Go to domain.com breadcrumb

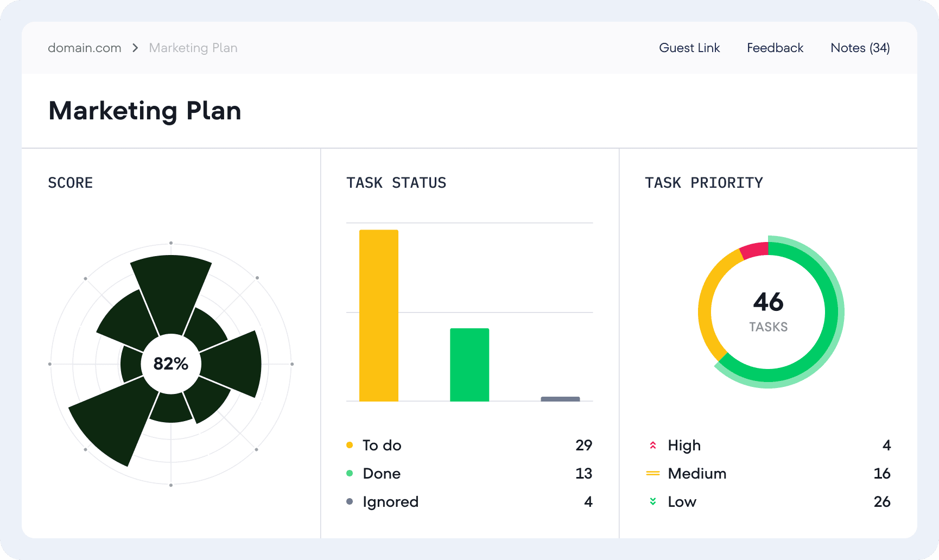[85, 48]
